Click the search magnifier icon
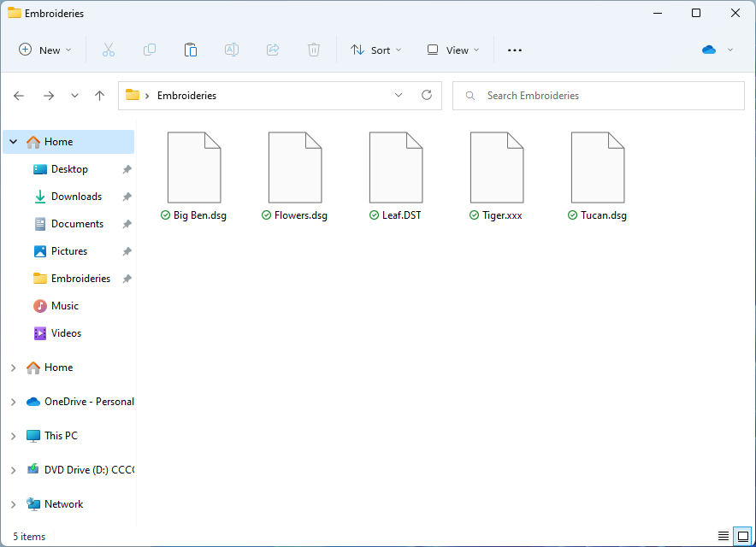Image resolution: width=756 pixels, height=547 pixels. pyautogui.click(x=470, y=96)
